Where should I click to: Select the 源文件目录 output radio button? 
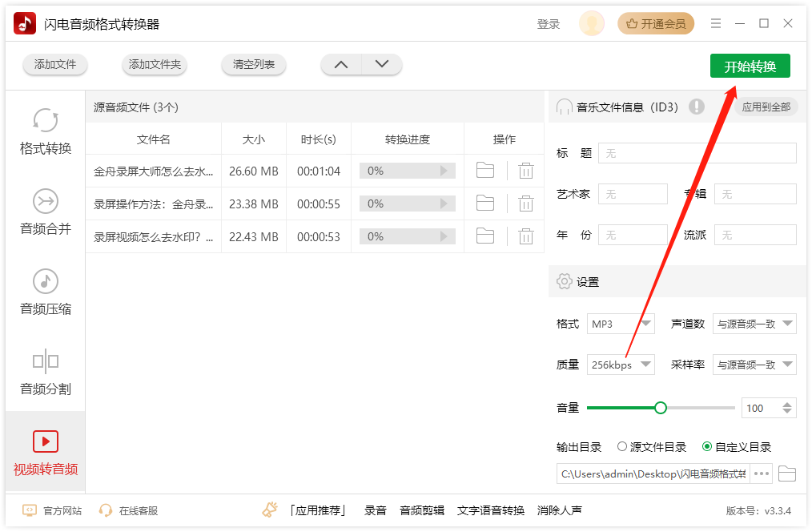(x=621, y=447)
